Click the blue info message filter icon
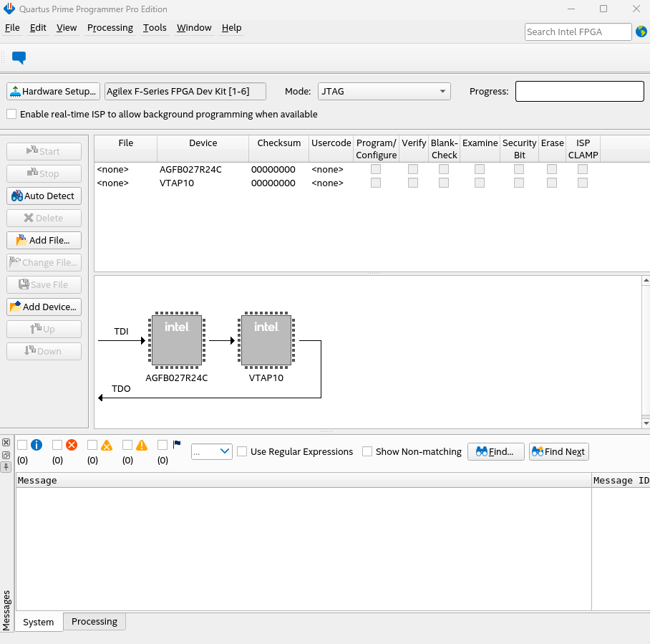 tap(37, 445)
